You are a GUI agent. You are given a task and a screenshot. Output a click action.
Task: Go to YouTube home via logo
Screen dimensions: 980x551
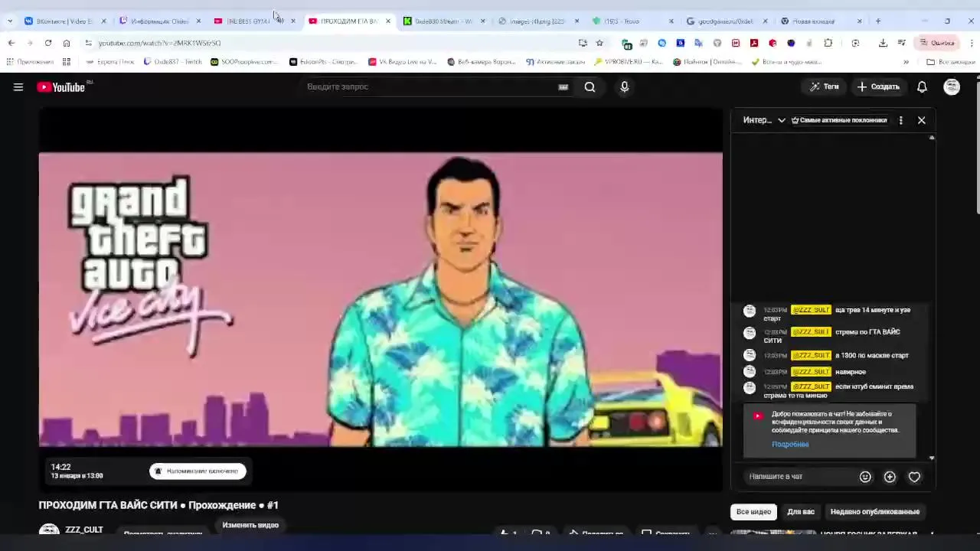coord(61,87)
